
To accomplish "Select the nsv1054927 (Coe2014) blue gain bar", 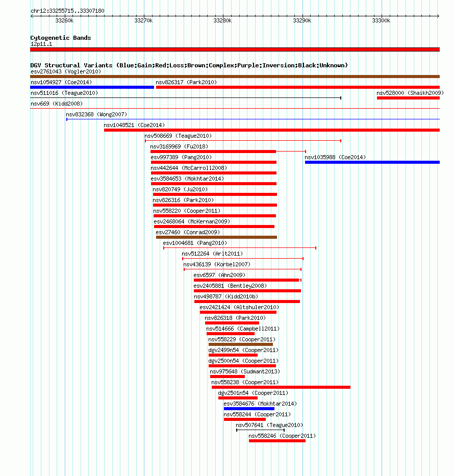I will [x=92, y=87].
